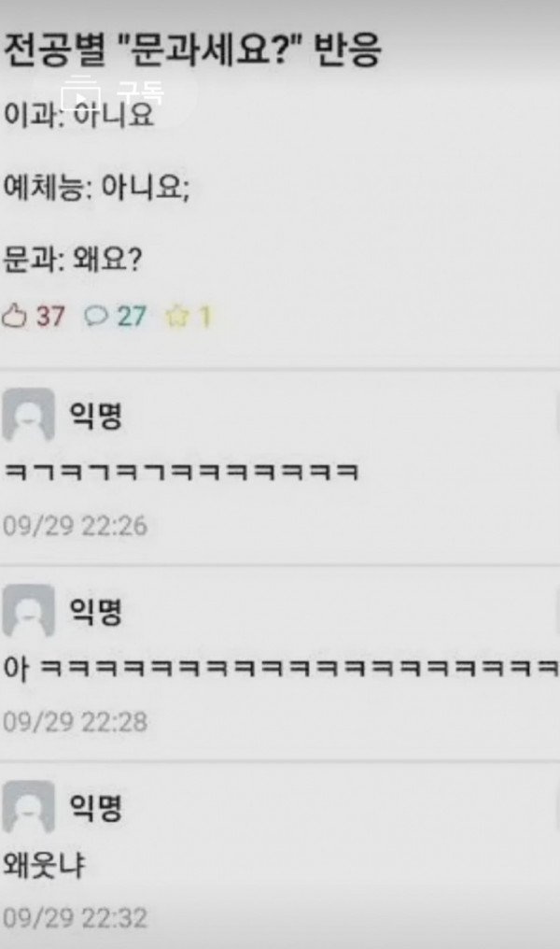This screenshot has width=560, height=949.
Task: Click the line 문과: 왜요?
Action: pyautogui.click(x=73, y=260)
